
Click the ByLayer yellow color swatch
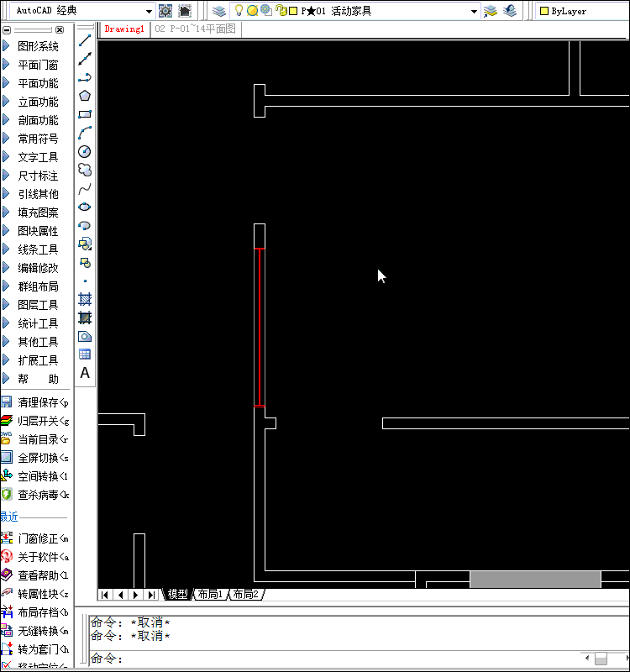544,11
